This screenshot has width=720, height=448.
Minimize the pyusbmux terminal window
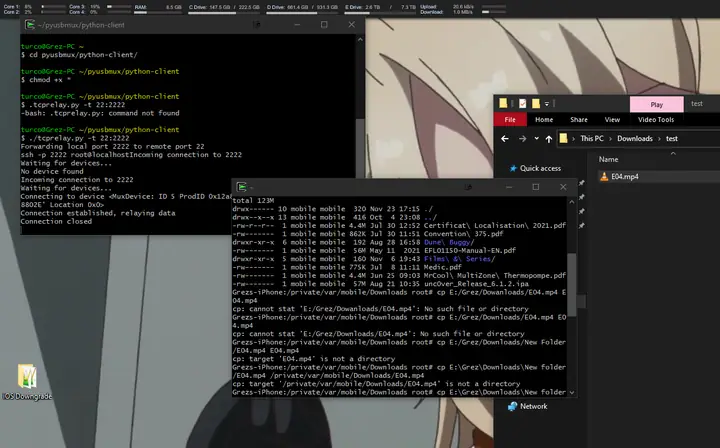point(297,25)
